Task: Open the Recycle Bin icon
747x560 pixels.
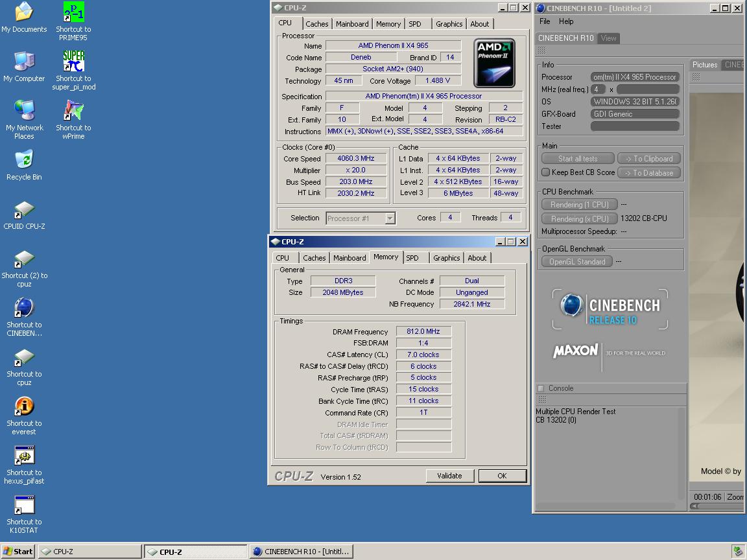Action: pos(24,160)
